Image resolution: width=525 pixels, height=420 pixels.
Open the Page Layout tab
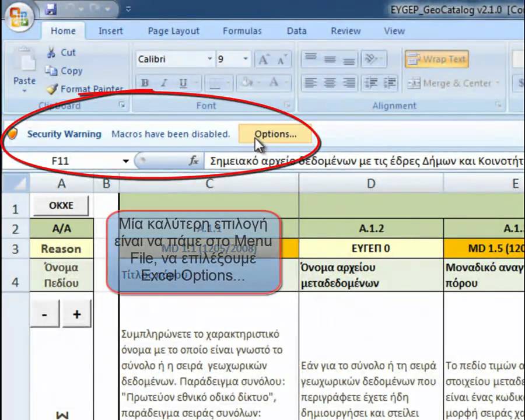pos(173,31)
